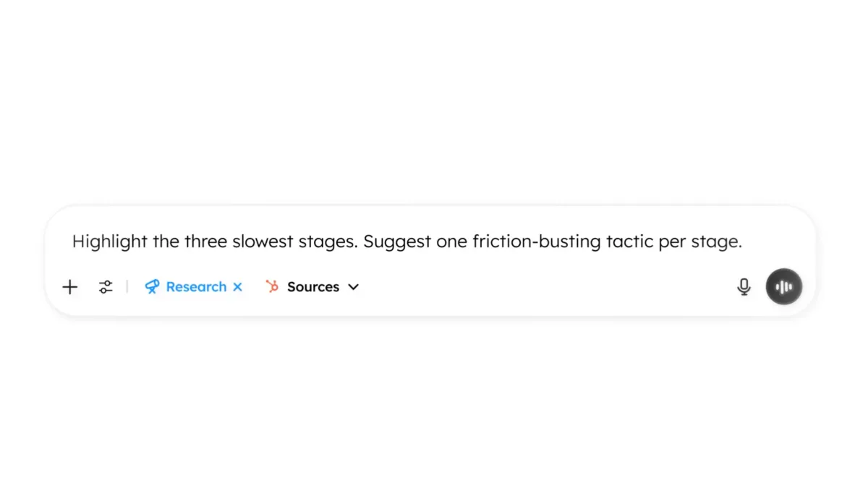Activate the microphone dictation icon

(744, 286)
